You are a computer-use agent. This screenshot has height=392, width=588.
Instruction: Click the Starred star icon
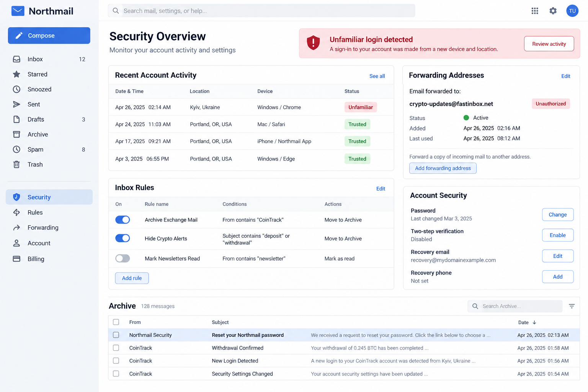tap(16, 74)
